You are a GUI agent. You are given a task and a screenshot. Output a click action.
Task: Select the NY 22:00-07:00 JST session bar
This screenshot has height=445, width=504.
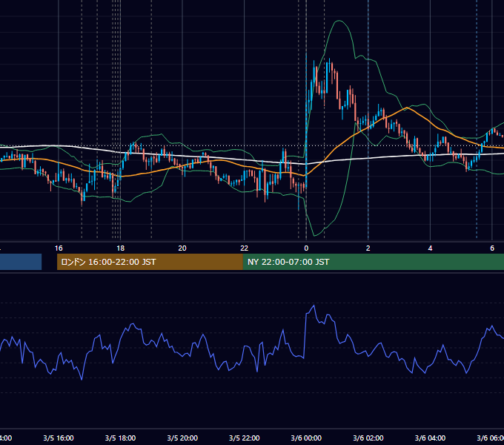pyautogui.click(x=374, y=262)
